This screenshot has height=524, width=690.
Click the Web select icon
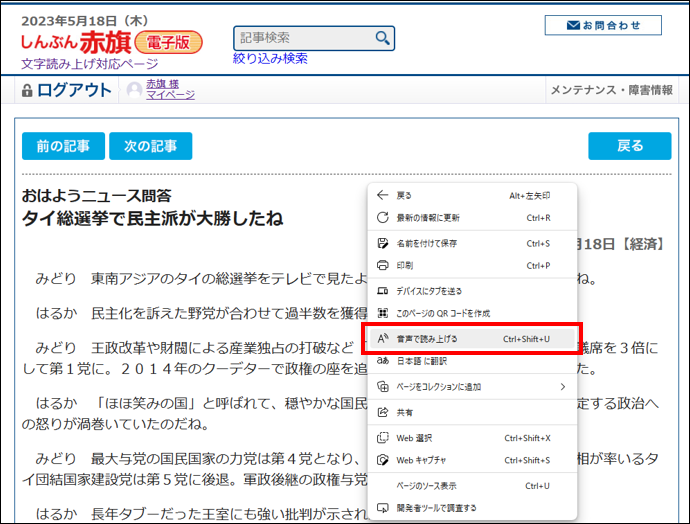click(383, 438)
